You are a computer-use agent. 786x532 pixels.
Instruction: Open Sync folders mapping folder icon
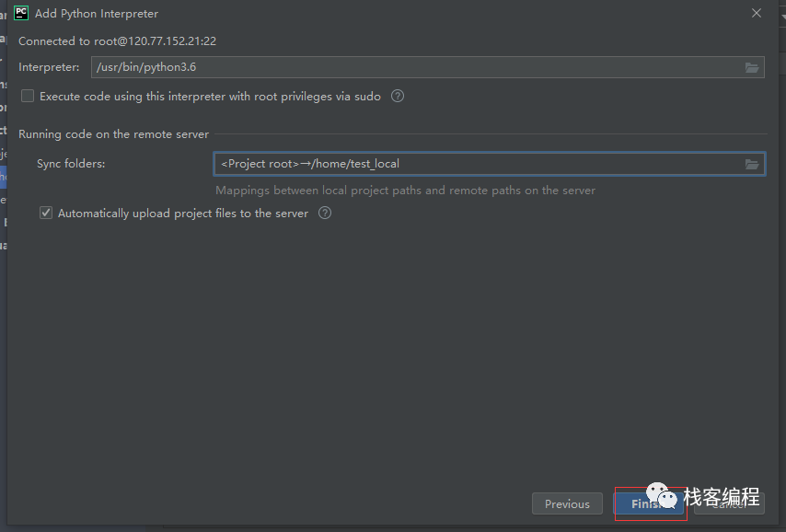[752, 164]
